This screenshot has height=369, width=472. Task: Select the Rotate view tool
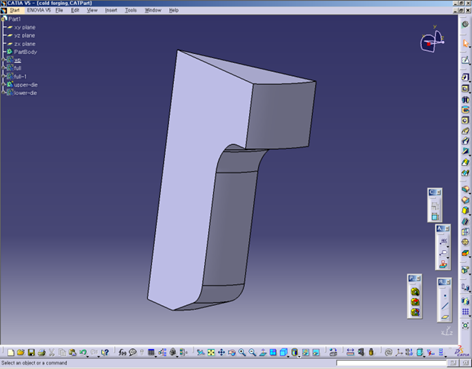231,352
